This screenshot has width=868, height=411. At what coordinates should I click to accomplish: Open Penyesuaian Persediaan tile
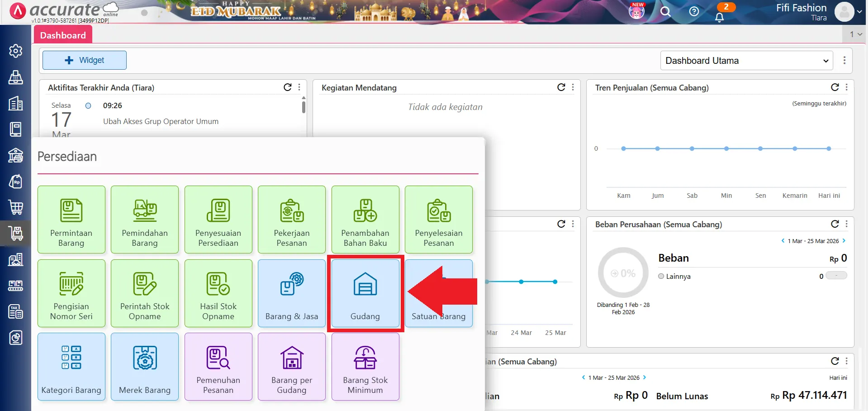click(x=218, y=220)
